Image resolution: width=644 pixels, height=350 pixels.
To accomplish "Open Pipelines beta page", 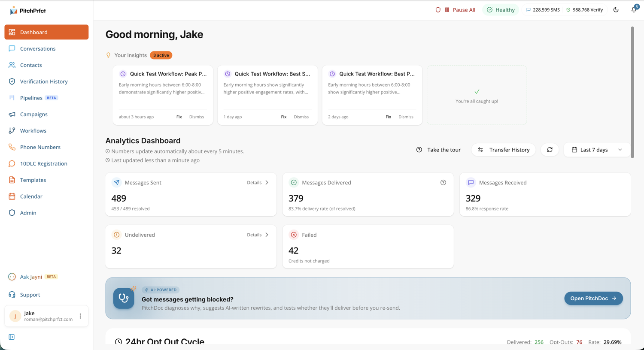I will 46,98.
